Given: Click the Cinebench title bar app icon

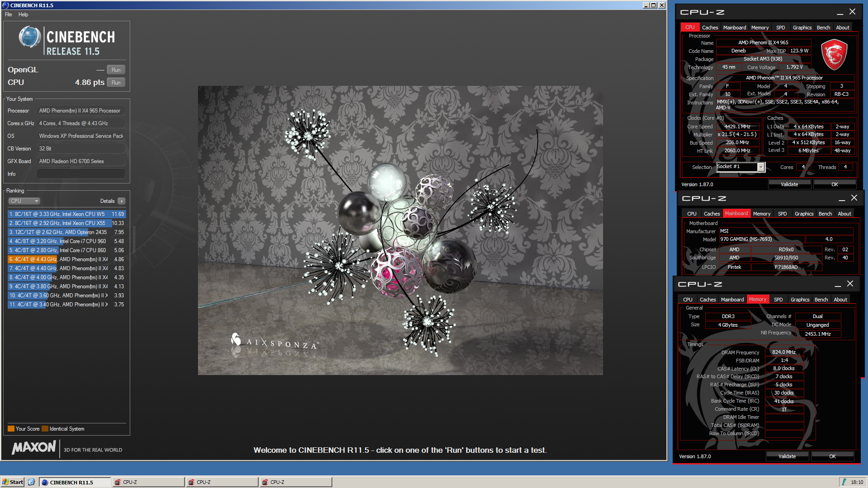Looking at the screenshot, I should click(x=5, y=5).
